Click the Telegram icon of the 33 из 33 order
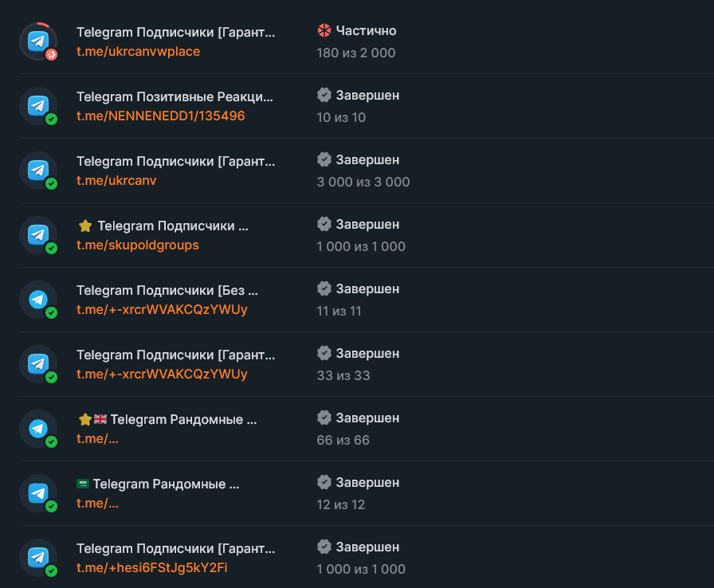The width and height of the screenshot is (714, 588). 38,364
